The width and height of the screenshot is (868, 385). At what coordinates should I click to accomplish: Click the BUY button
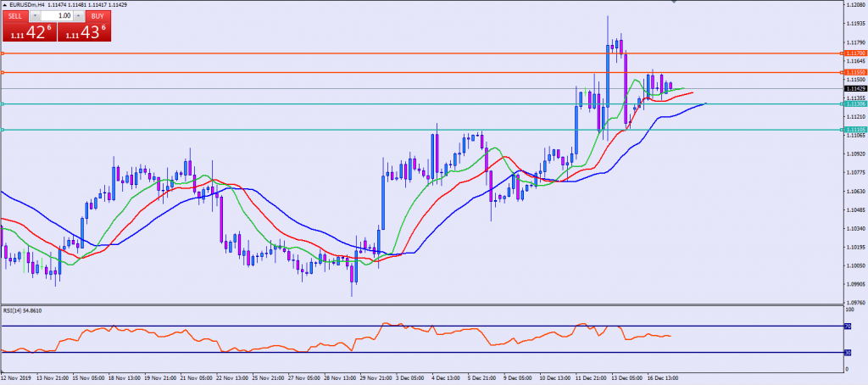(x=98, y=16)
